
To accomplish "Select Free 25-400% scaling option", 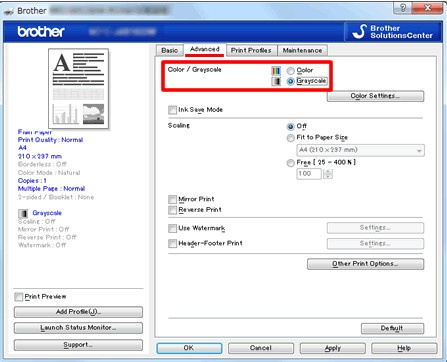I will pyautogui.click(x=291, y=163).
